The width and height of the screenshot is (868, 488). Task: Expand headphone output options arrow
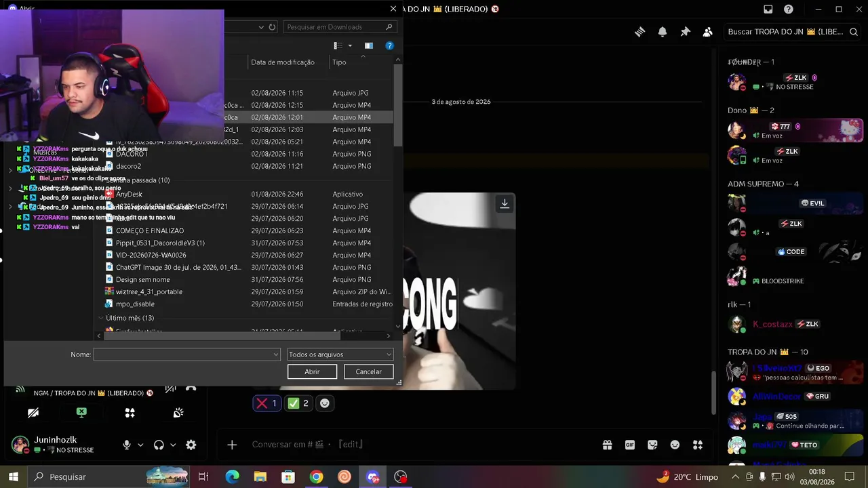pos(173,445)
